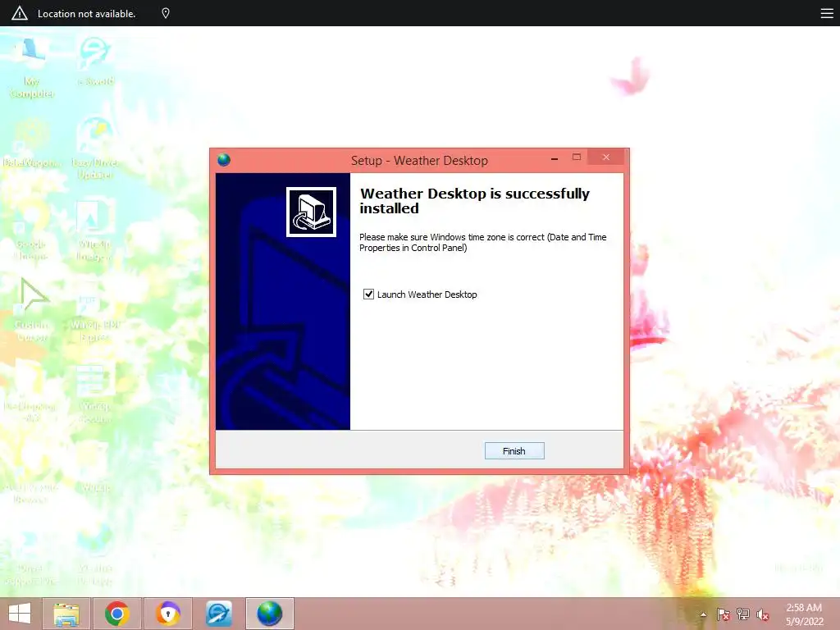
Task: Close the Setup - Weather Desktop window
Action: 606,157
